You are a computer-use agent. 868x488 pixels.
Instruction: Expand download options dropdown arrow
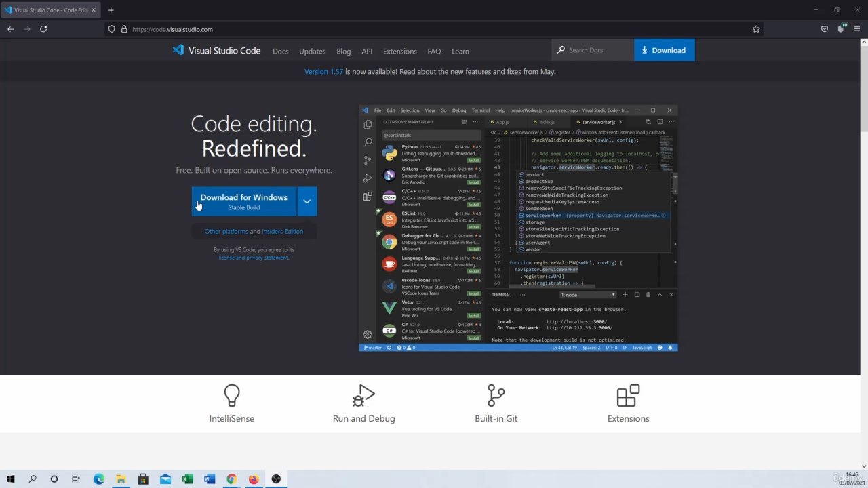(307, 201)
